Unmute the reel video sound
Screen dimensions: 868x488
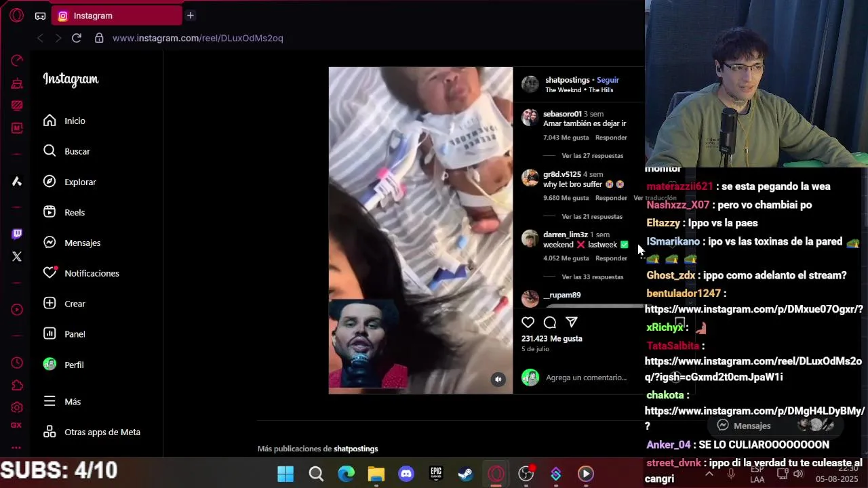[x=498, y=380]
